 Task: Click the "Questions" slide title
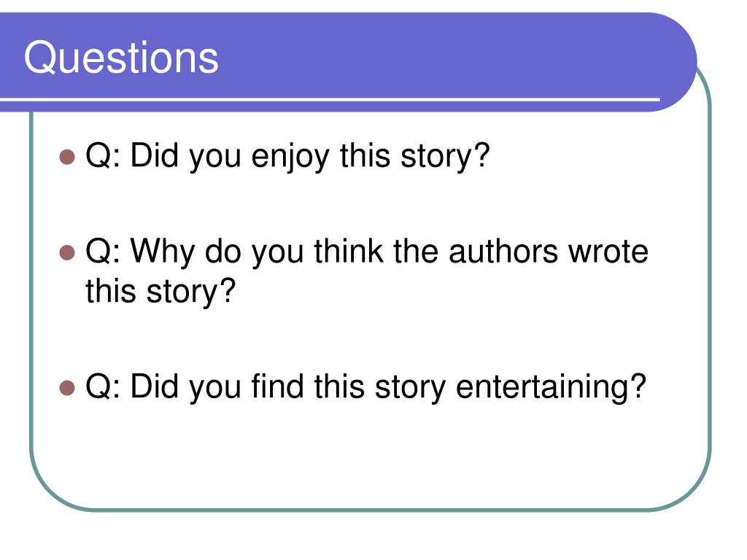pyautogui.click(x=121, y=58)
